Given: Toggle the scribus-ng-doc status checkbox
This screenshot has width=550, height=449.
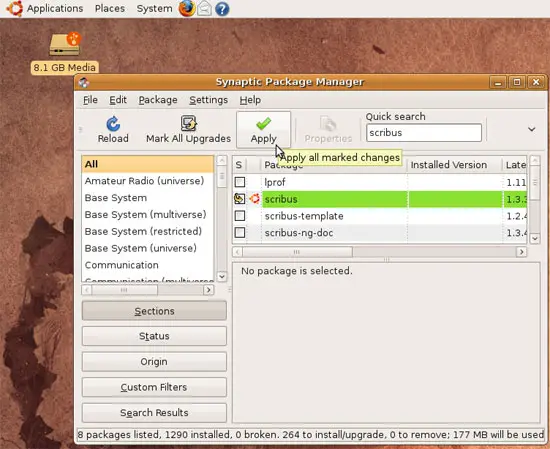Looking at the screenshot, I should pyautogui.click(x=240, y=233).
